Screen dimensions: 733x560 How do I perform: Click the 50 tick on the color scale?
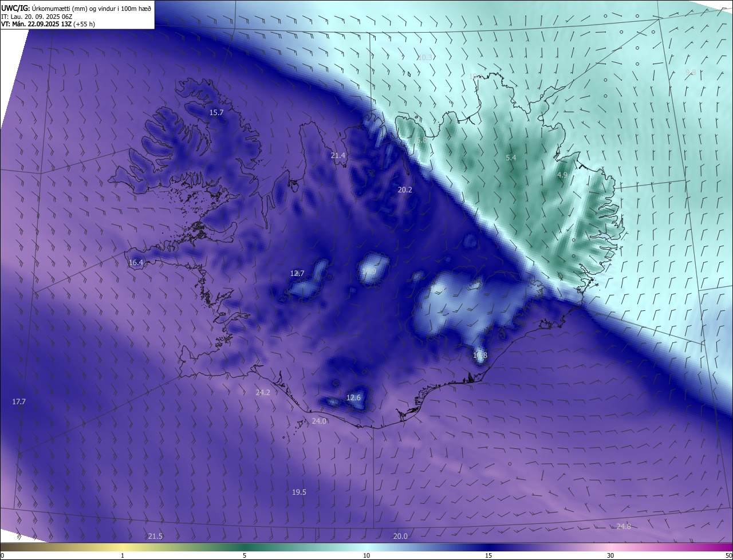728,555
